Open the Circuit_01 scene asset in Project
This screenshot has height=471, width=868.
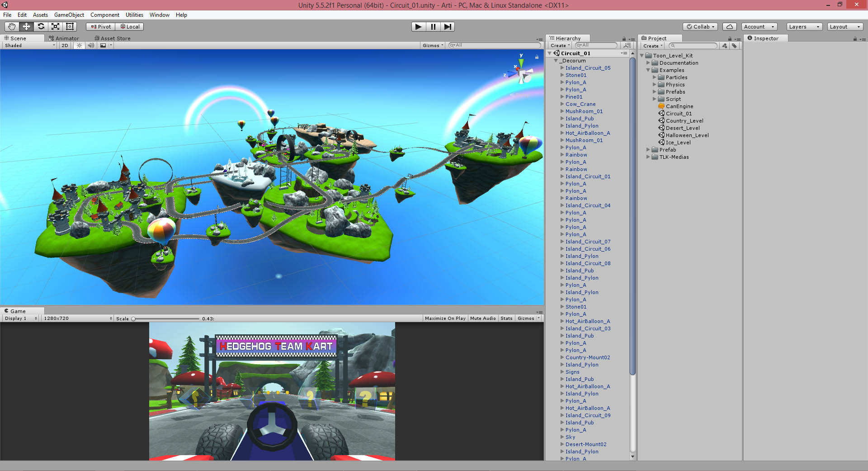(675, 114)
